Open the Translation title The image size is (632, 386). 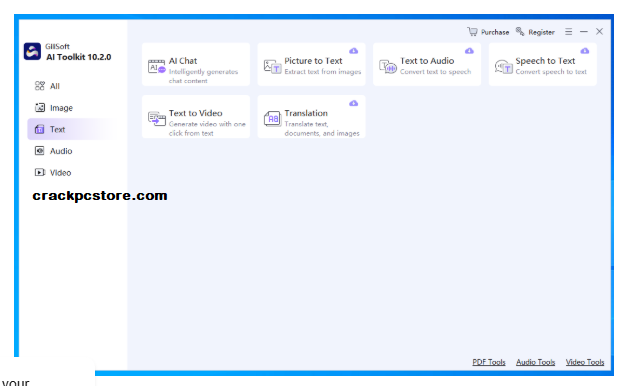(306, 113)
